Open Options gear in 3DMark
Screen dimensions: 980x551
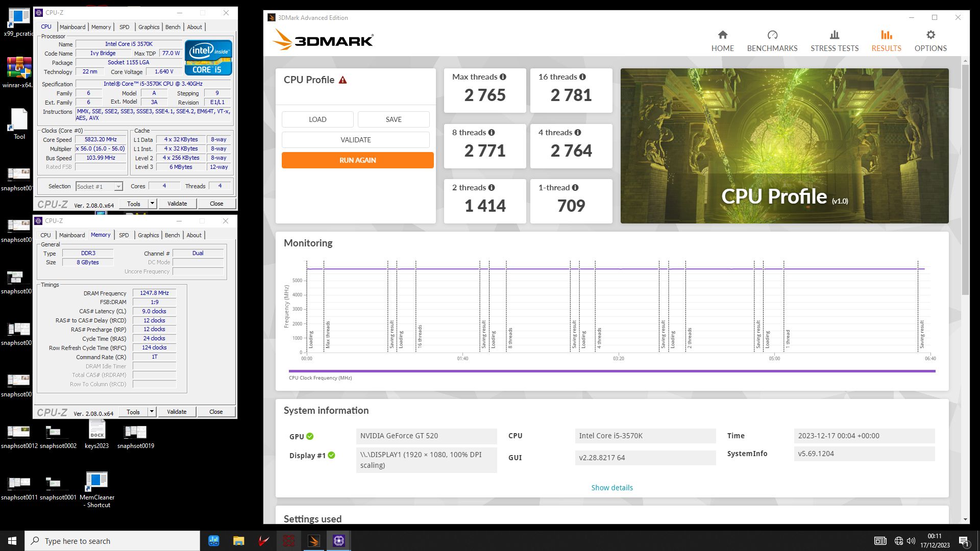[930, 35]
